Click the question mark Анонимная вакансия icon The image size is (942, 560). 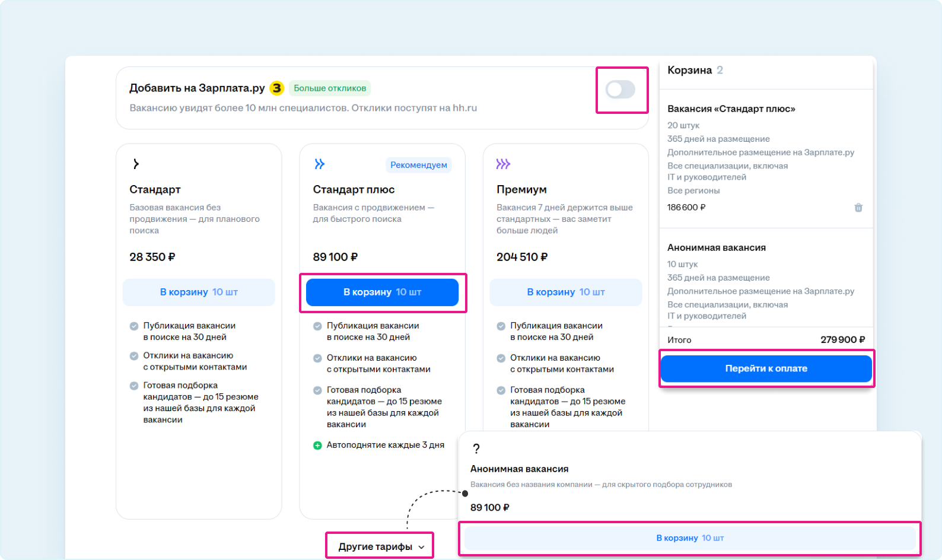click(476, 448)
